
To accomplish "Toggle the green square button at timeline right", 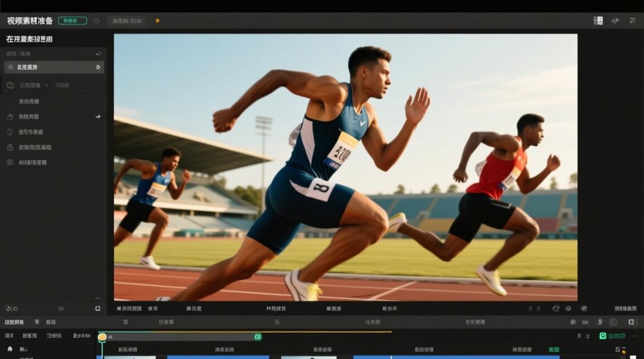I will point(603,336).
